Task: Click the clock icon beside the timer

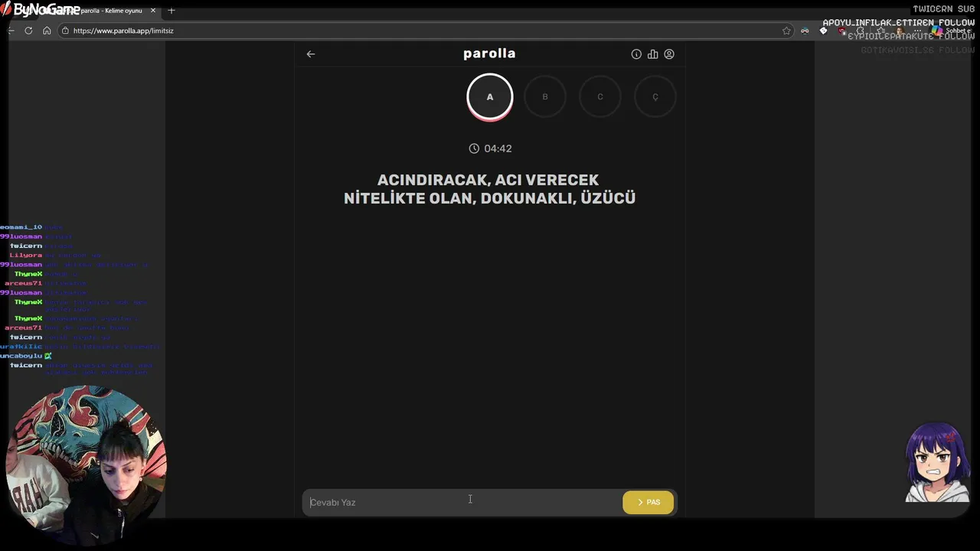Action: point(474,148)
